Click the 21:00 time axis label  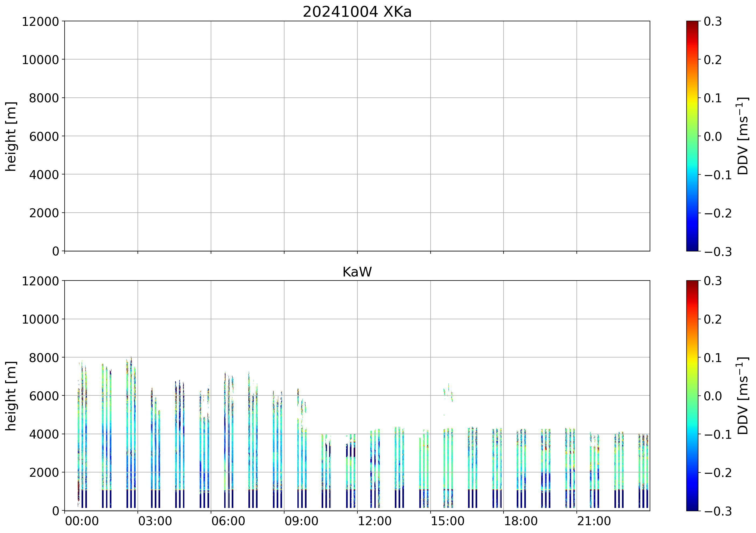pyautogui.click(x=594, y=521)
